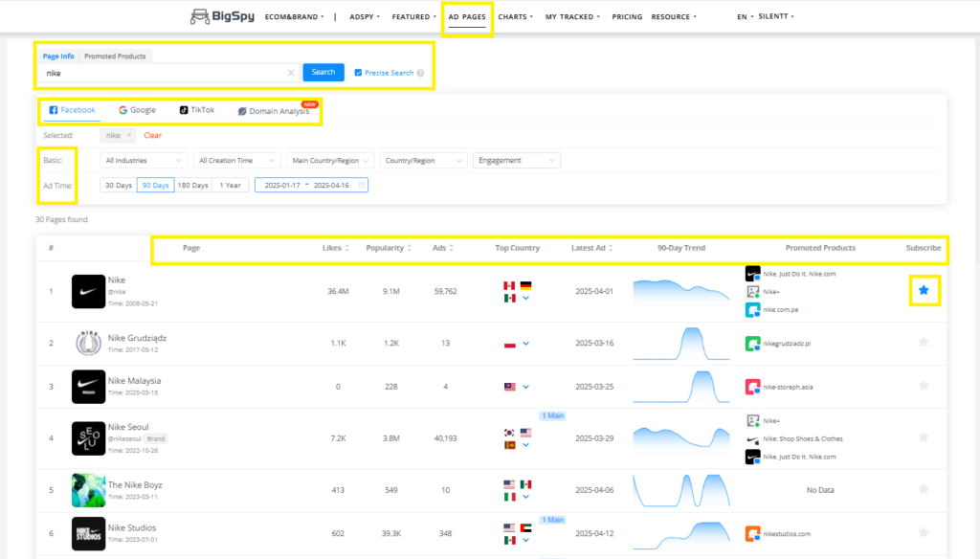Open the ECOM&BRAND menu
Screen dimensions: 980x559
(295, 17)
